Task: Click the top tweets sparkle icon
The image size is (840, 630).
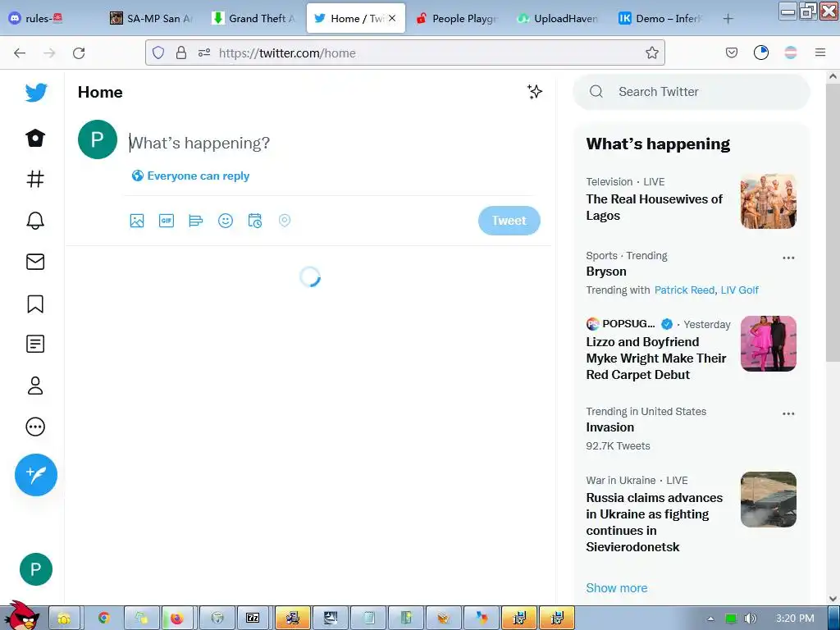Action: (534, 92)
